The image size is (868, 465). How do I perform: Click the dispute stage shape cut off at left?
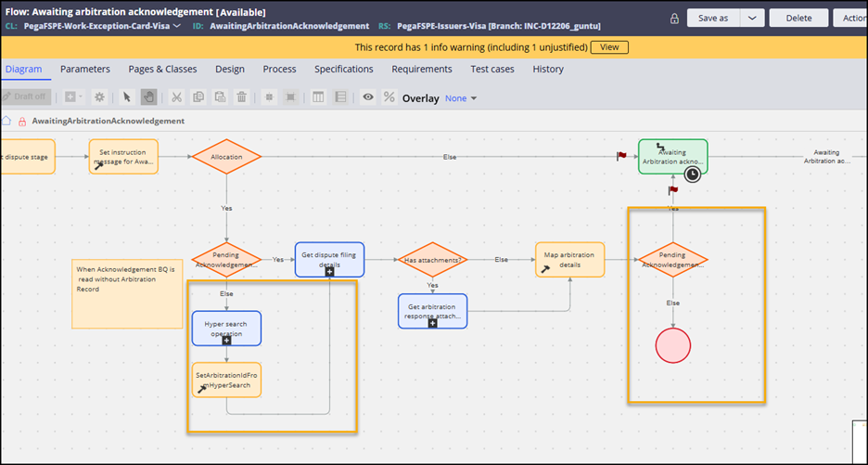click(x=28, y=157)
